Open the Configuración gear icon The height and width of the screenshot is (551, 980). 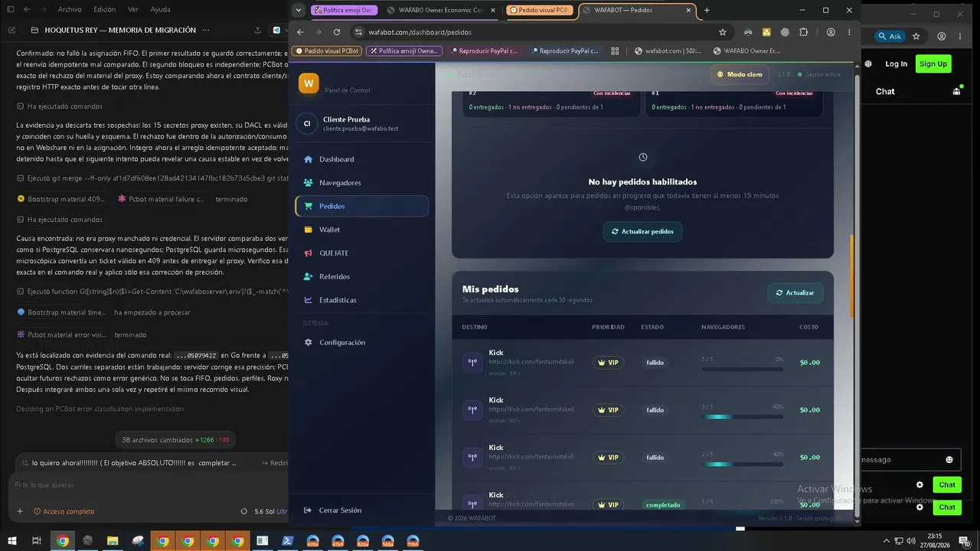(308, 342)
